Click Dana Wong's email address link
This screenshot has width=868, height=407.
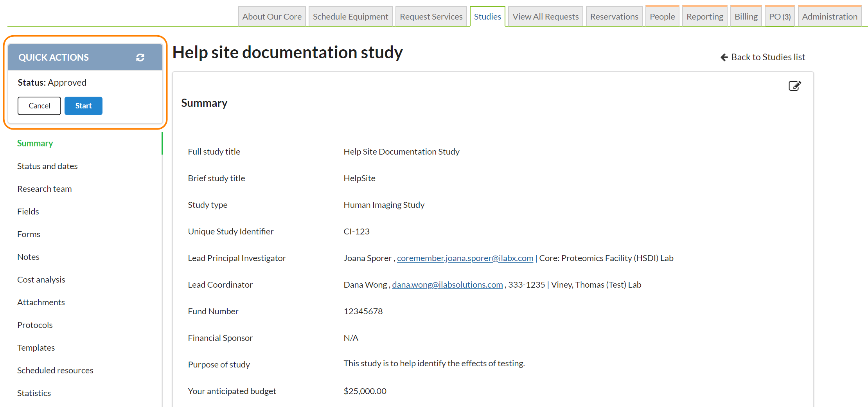tap(447, 285)
